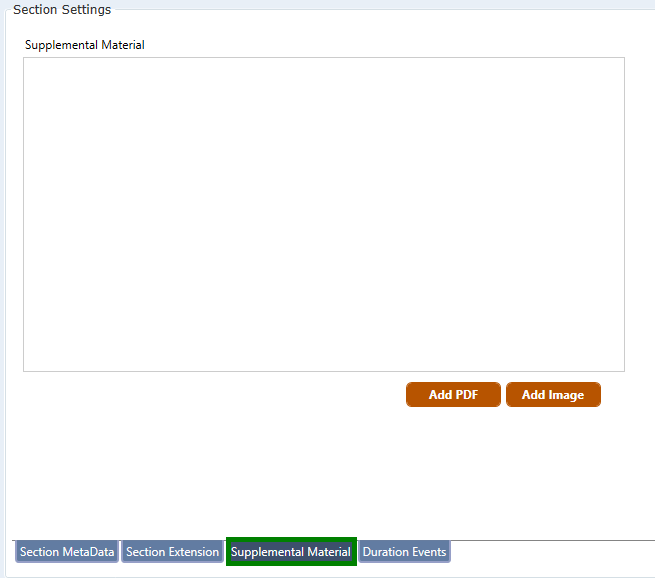The height and width of the screenshot is (578, 655).
Task: Choose Duration Events from the bottom tabs
Action: pyautogui.click(x=404, y=552)
